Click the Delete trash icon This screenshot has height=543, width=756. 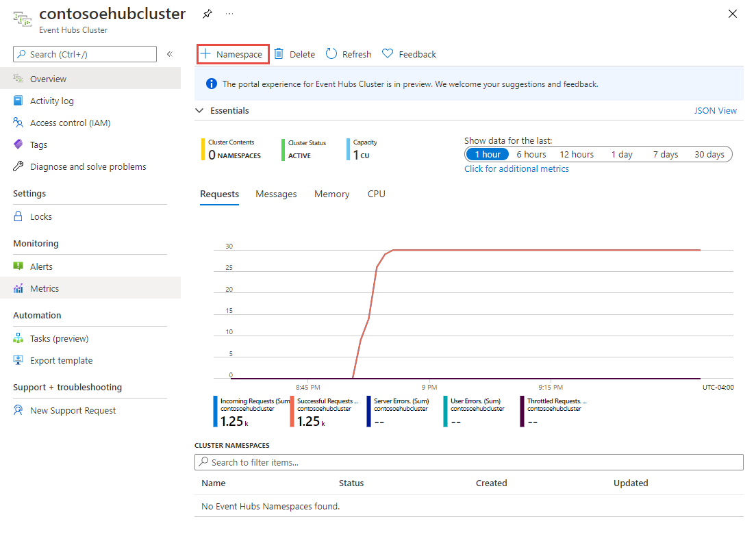click(279, 54)
